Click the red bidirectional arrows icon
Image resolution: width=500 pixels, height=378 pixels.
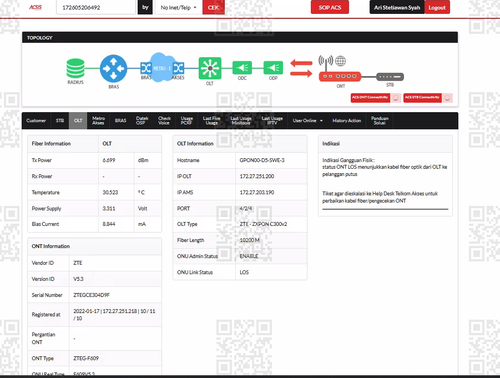pyautogui.click(x=301, y=68)
